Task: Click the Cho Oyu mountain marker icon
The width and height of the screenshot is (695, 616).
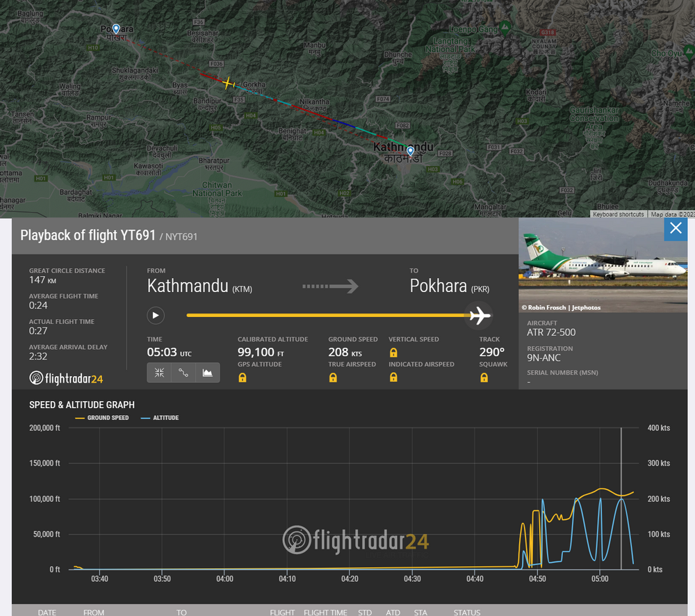Action: pos(689,51)
